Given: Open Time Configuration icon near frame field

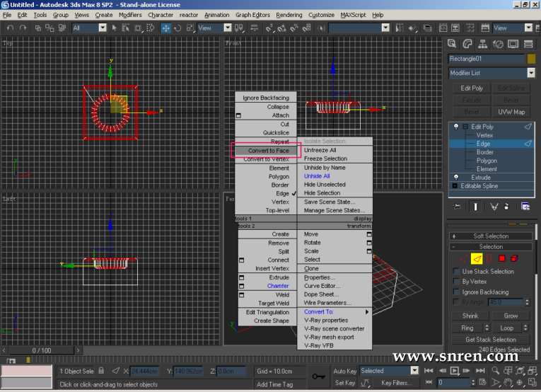Looking at the screenshot, I should (483, 382).
